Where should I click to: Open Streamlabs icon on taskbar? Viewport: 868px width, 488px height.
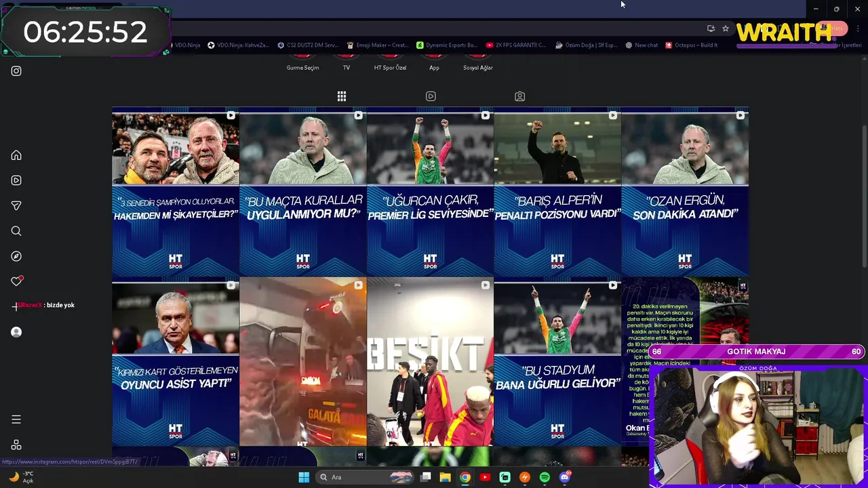(x=505, y=477)
